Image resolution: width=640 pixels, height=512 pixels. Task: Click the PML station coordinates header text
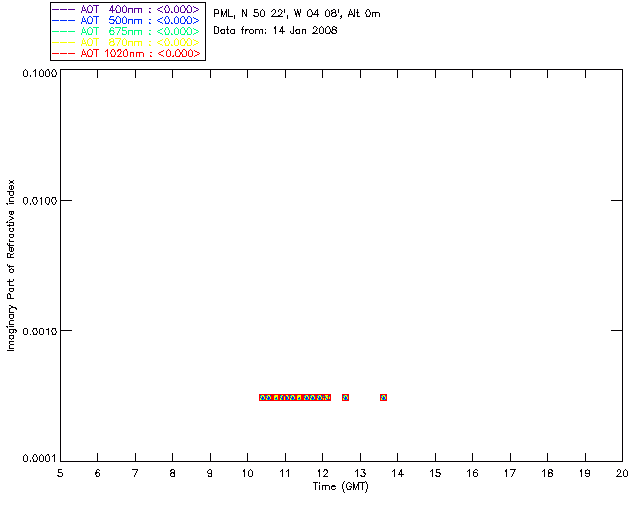tap(297, 13)
